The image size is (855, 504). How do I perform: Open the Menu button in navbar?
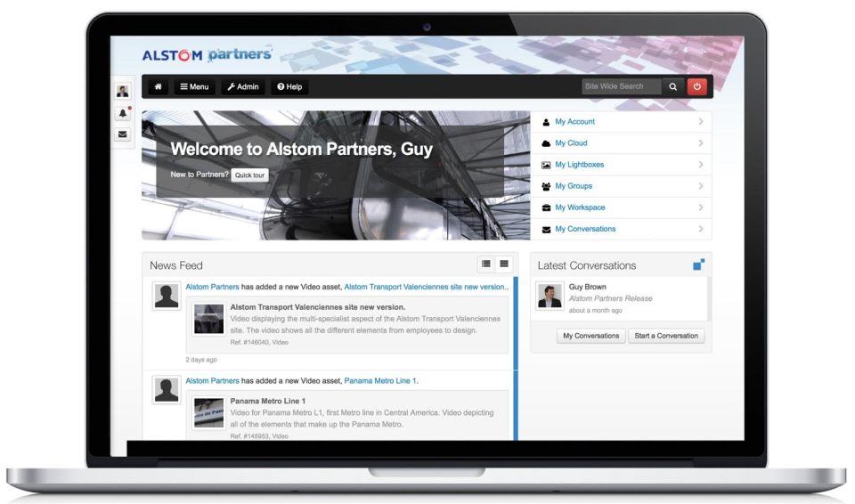(x=195, y=86)
